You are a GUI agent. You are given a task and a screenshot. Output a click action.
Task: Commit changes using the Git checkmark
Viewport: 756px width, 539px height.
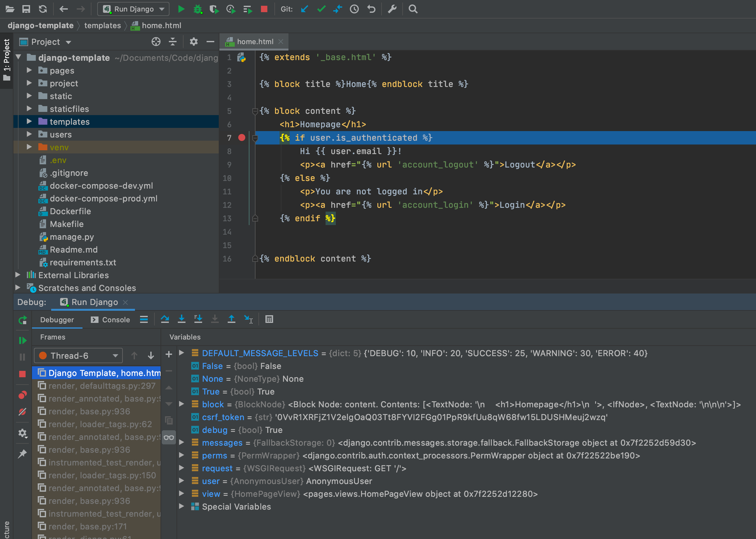coord(321,9)
